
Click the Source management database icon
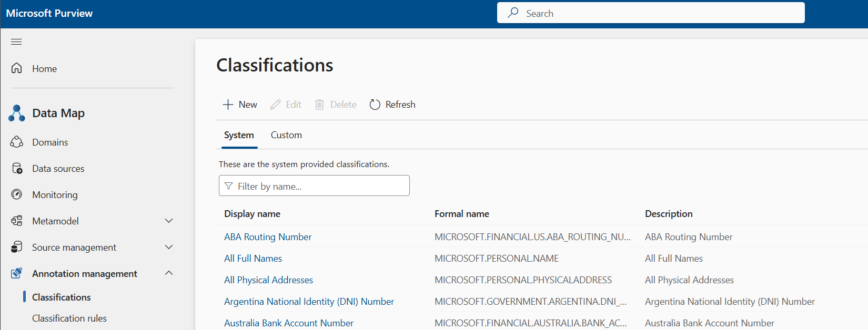[x=17, y=247]
